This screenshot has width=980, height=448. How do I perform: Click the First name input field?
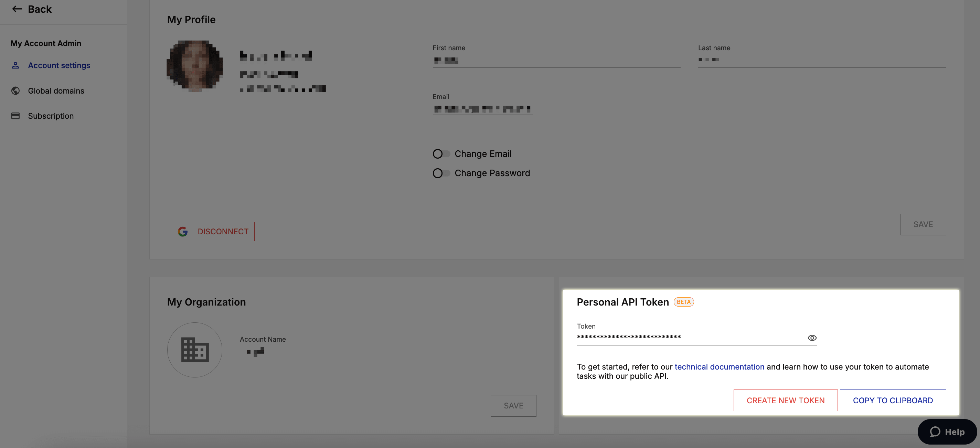(x=556, y=61)
